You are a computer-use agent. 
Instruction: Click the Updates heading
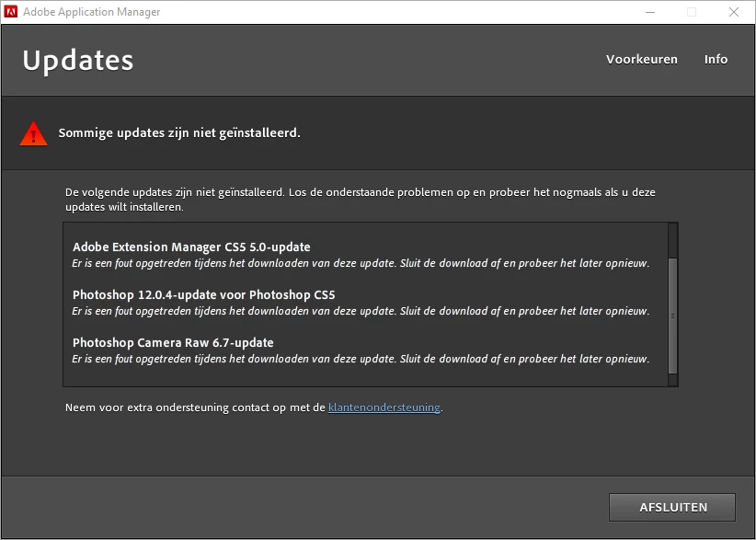[77, 61]
